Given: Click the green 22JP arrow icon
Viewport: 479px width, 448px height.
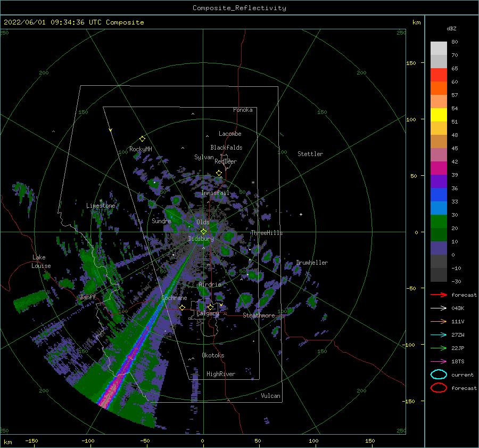Looking at the screenshot, I should (x=439, y=348).
